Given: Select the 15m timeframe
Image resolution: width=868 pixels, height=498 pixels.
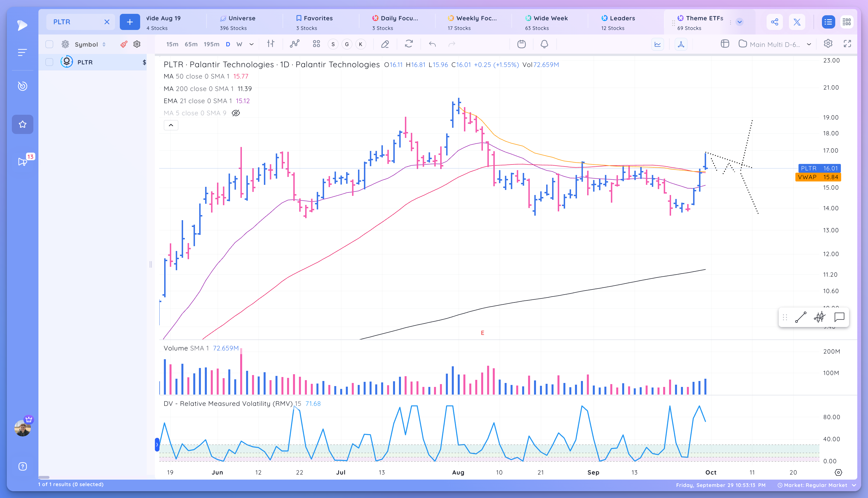Looking at the screenshot, I should click(x=172, y=44).
